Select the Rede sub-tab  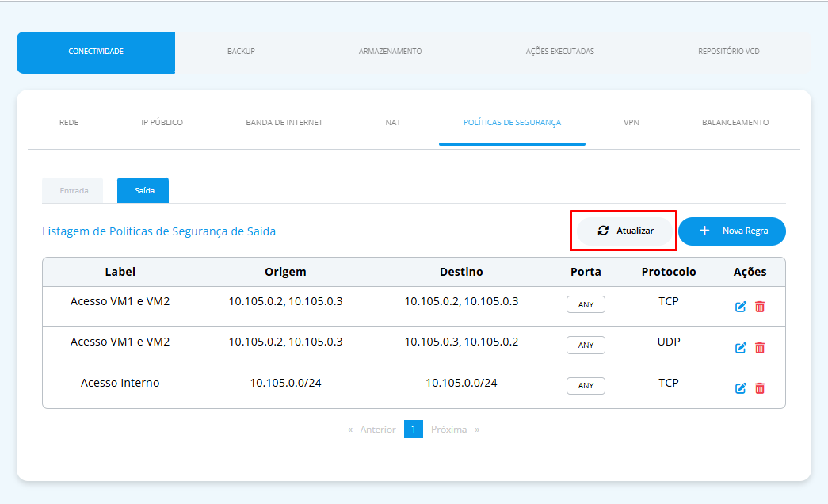[69, 123]
